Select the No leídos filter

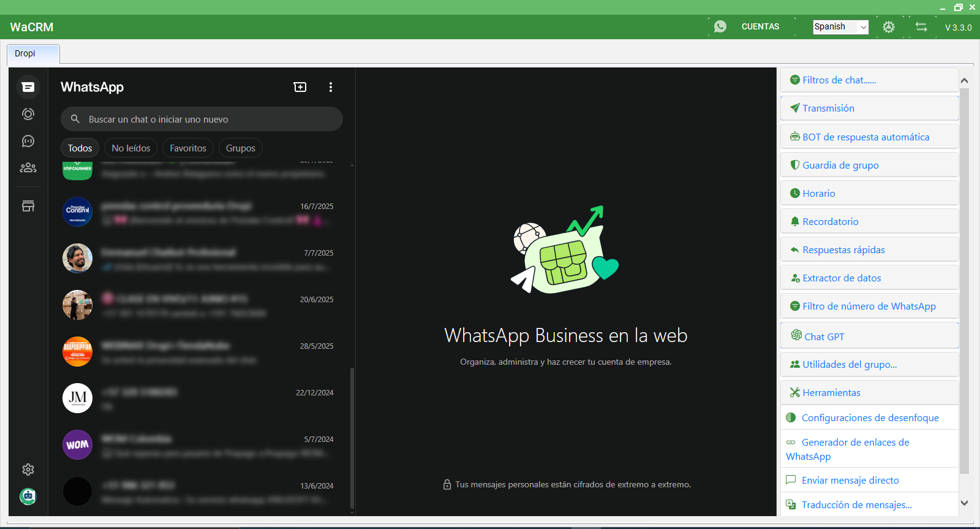pyautogui.click(x=130, y=148)
